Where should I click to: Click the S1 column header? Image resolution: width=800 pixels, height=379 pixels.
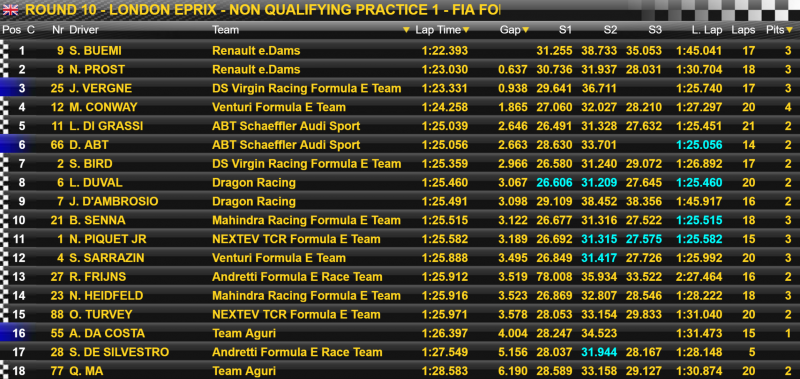(x=565, y=30)
